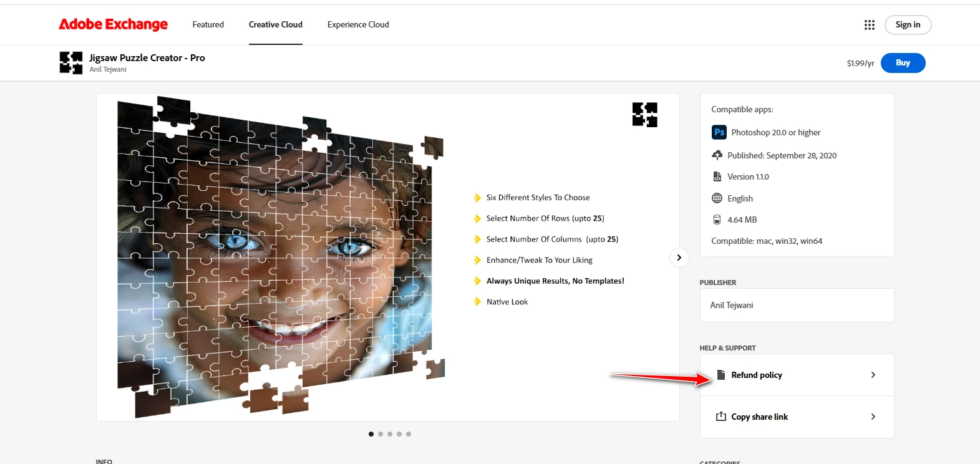Expand Refund policy with its chevron

873,375
